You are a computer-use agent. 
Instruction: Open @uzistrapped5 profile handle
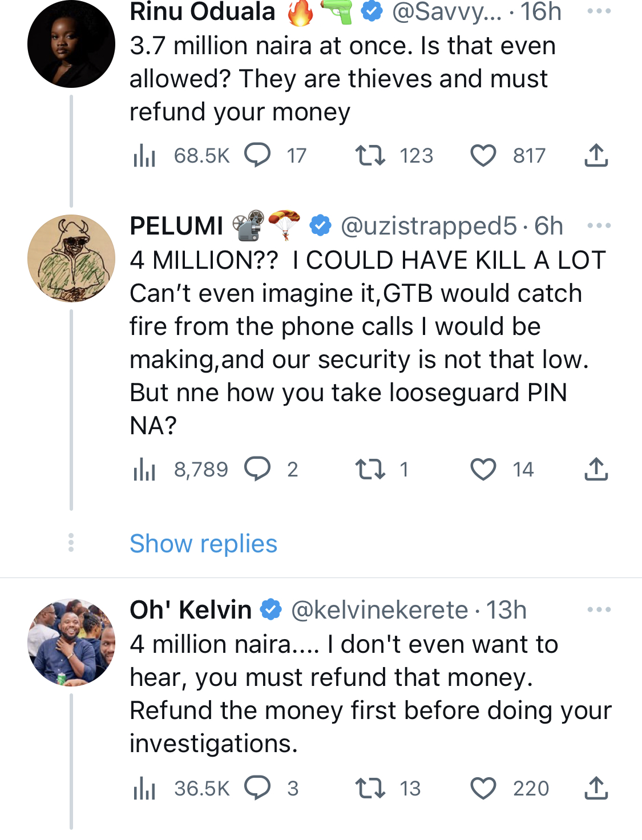429,226
